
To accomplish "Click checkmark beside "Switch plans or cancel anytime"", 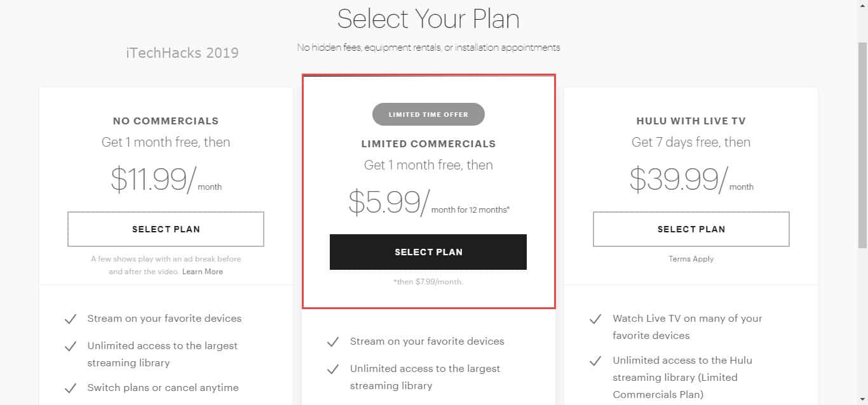I will pos(71,388).
